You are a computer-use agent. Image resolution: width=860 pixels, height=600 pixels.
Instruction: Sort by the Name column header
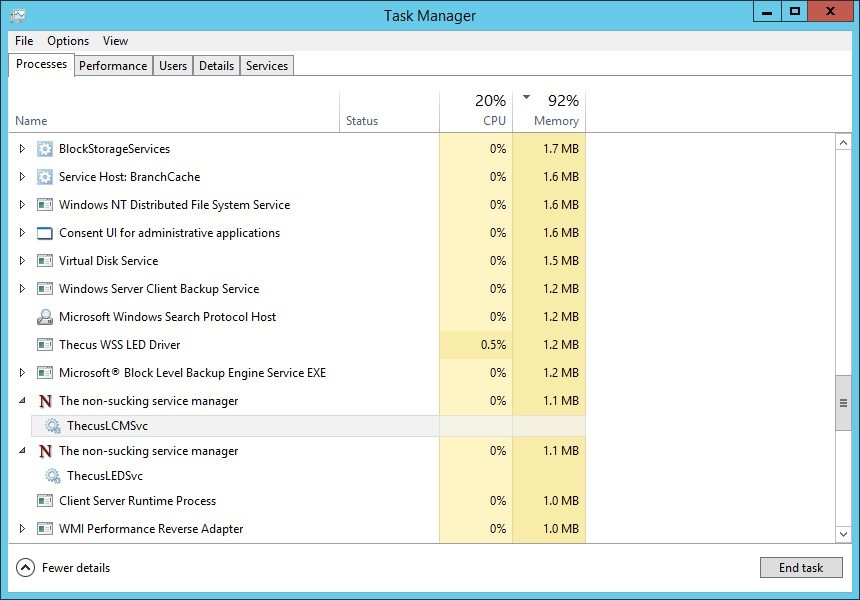pyautogui.click(x=174, y=111)
